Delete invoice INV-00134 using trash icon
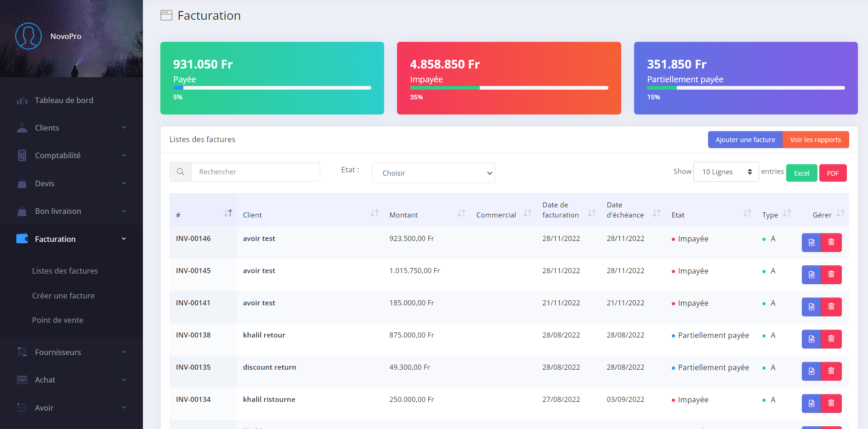Screen dimensions: 868x429 (x=831, y=403)
